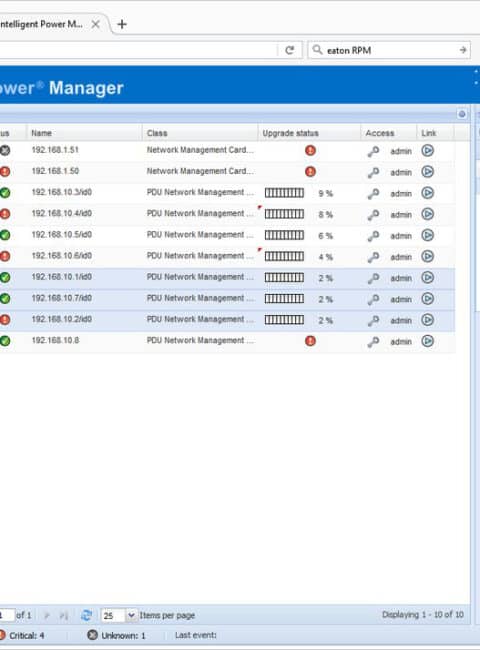Click the items per page field showing 25

(x=113, y=616)
